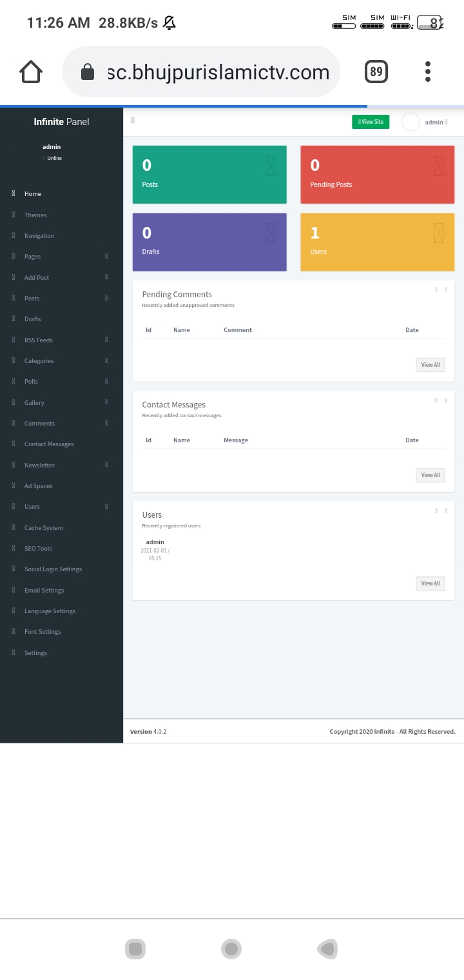Expand the RSS Feeds submenu arrow

pos(106,340)
